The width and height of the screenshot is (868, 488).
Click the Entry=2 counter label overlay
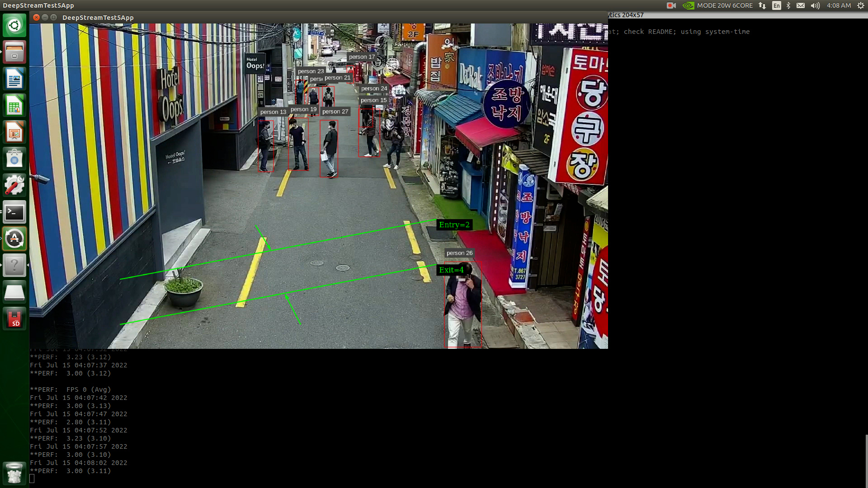(x=454, y=225)
